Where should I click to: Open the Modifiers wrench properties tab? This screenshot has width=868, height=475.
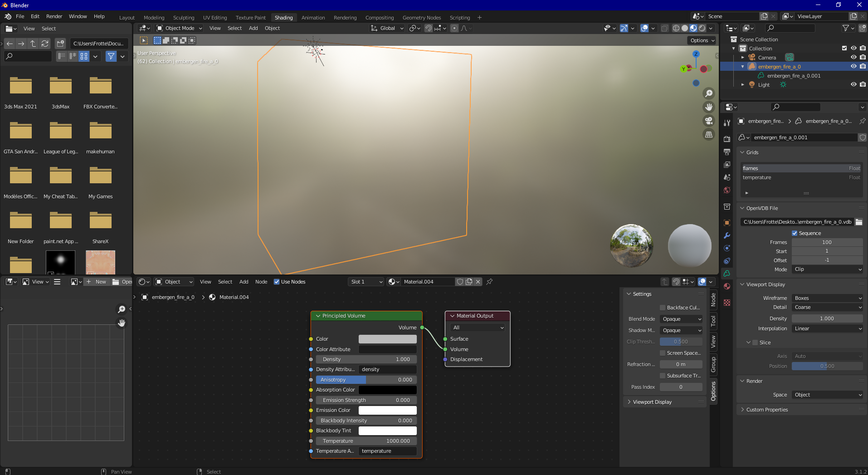point(727,235)
